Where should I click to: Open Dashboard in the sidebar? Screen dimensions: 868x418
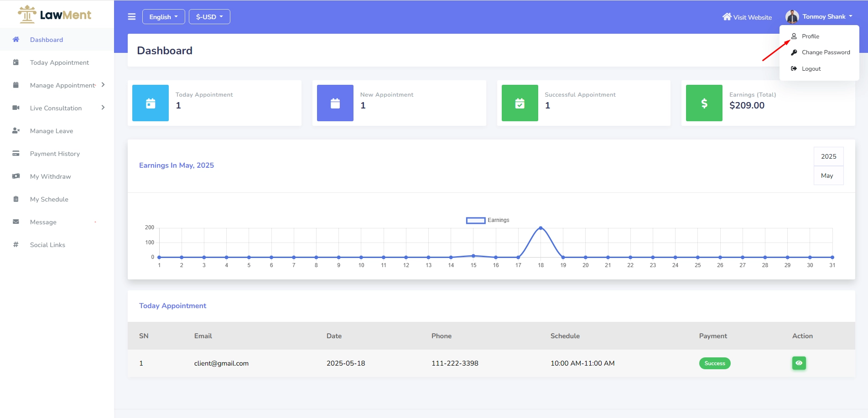point(57,40)
